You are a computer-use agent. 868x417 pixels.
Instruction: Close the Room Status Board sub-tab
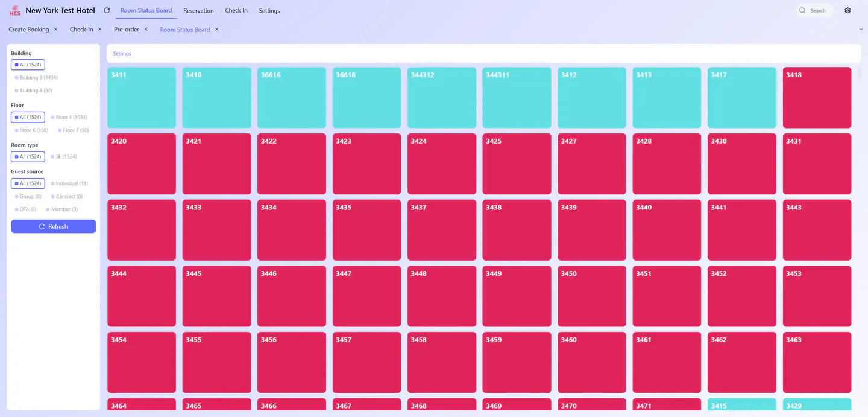click(x=217, y=29)
